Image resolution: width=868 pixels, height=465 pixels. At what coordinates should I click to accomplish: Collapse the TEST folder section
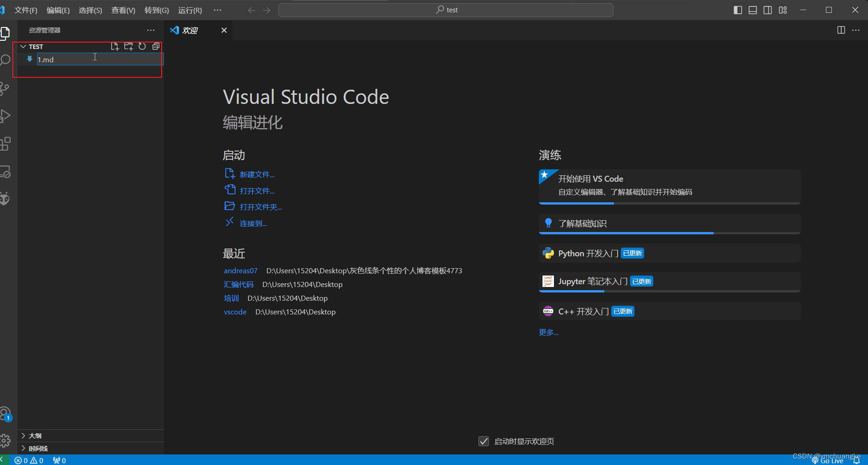point(23,47)
